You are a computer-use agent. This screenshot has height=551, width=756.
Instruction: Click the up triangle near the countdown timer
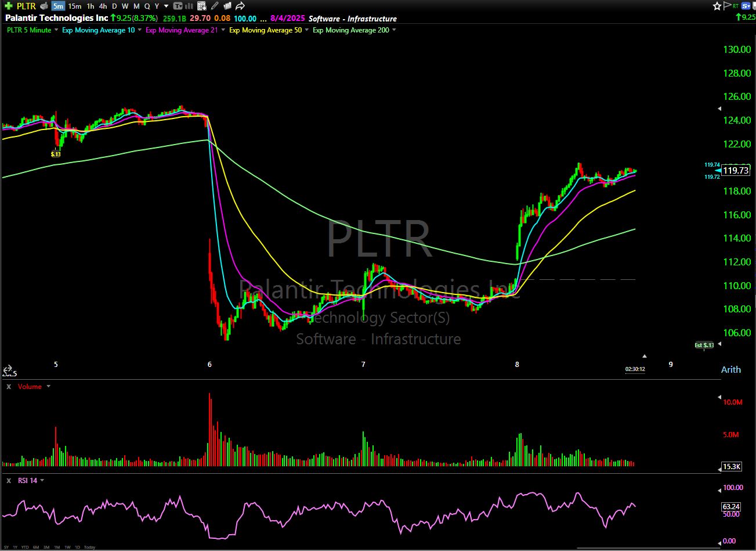point(644,356)
